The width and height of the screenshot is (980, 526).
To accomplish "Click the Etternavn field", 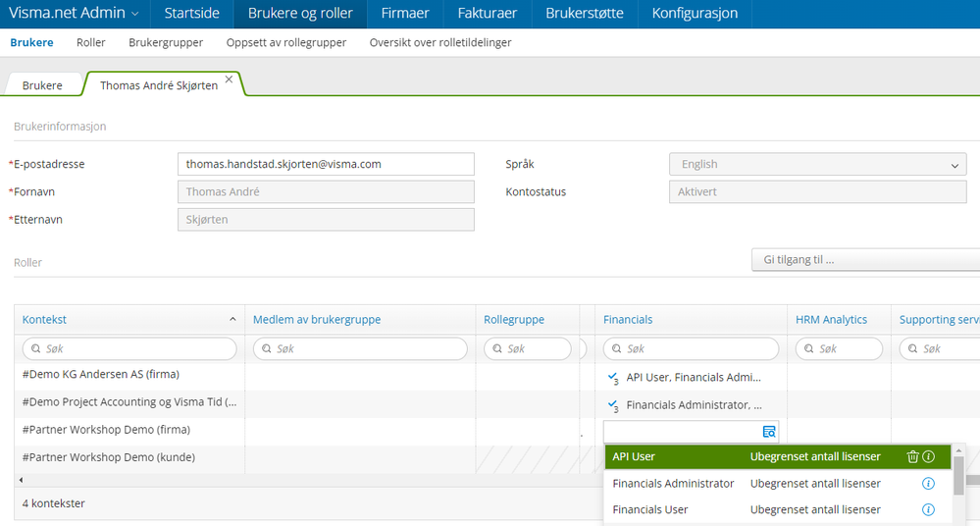I will (x=326, y=220).
